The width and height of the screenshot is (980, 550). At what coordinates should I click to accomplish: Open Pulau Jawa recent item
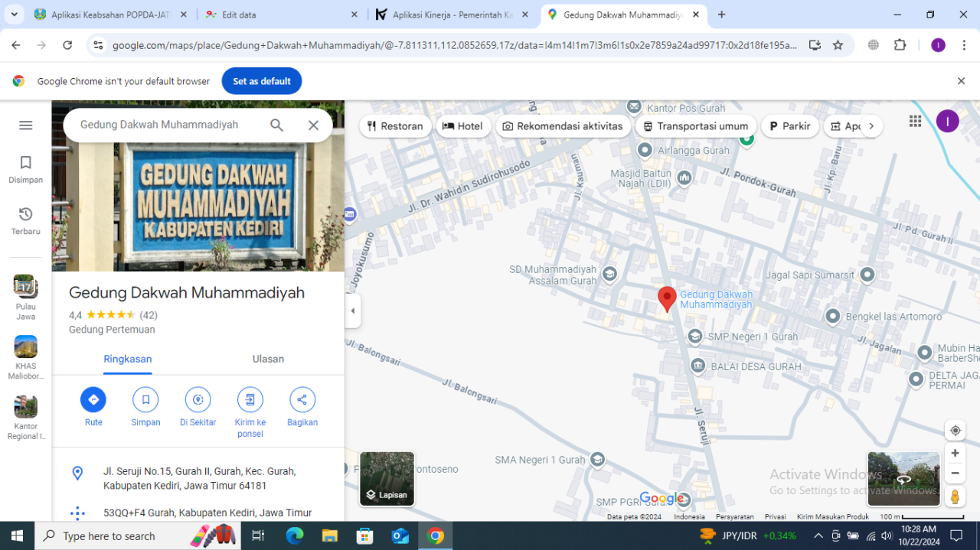point(25,298)
